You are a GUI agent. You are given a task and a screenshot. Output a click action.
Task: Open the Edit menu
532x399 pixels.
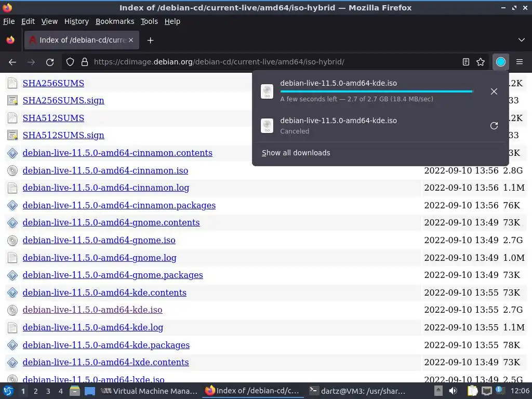[x=28, y=21]
